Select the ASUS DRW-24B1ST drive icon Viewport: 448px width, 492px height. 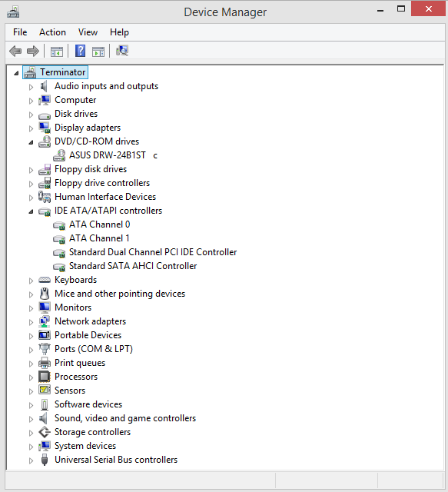click(x=59, y=155)
